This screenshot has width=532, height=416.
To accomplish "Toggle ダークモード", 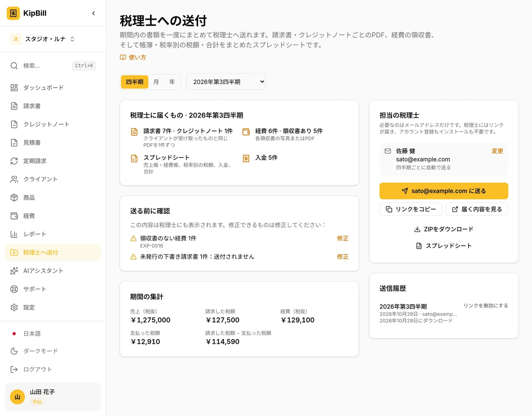I will 53,351.
